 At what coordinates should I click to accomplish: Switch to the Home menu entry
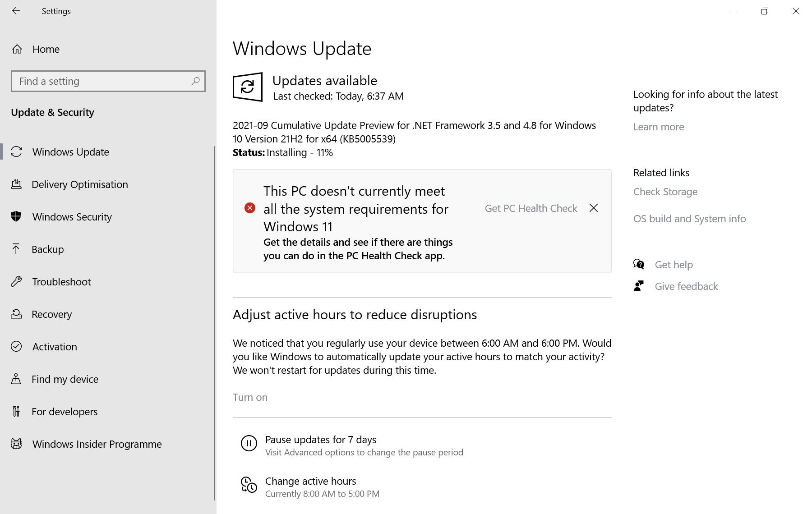pyautogui.click(x=46, y=49)
